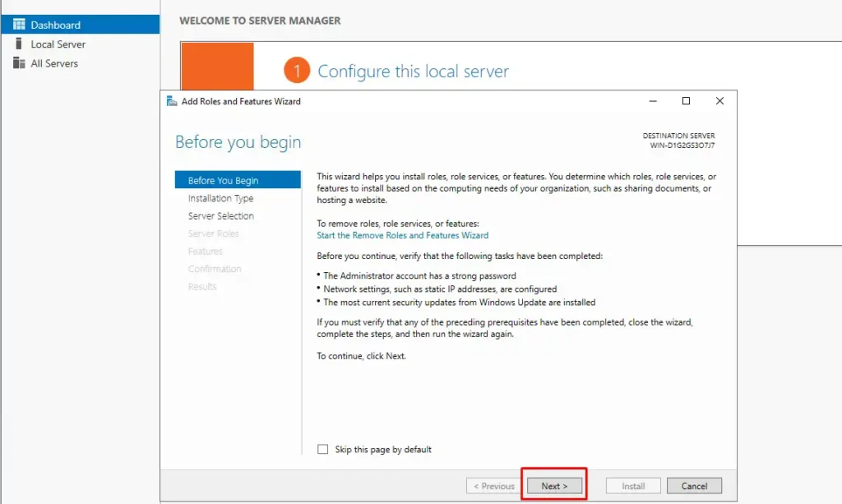Image resolution: width=842 pixels, height=504 pixels.
Task: Select the 'Before You Begin' wizard step
Action: 238,180
